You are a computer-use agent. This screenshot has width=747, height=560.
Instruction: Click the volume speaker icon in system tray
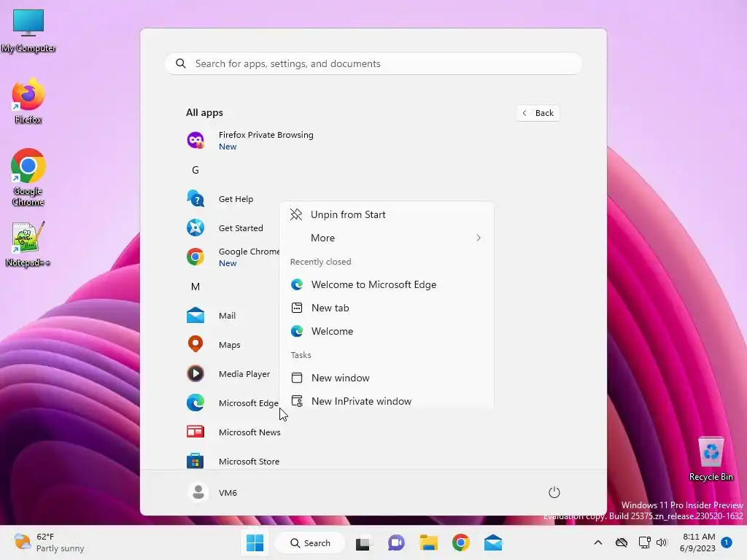pos(661,542)
